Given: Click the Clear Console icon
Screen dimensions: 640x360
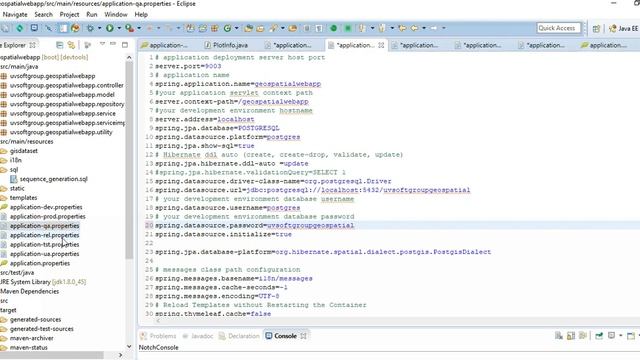Looking at the screenshot, I should pos(559,336).
